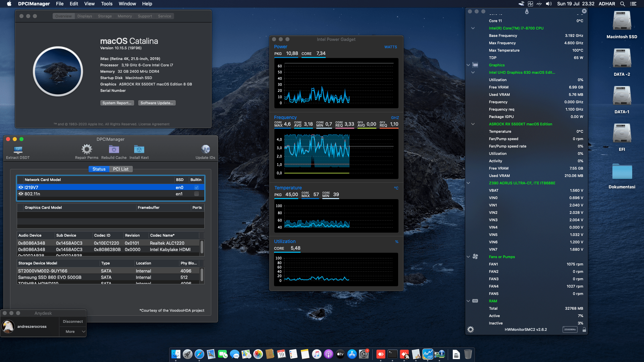Screen dimensions: 644x362
Task: Click the Rebuild Cache icon
Action: tap(114, 149)
